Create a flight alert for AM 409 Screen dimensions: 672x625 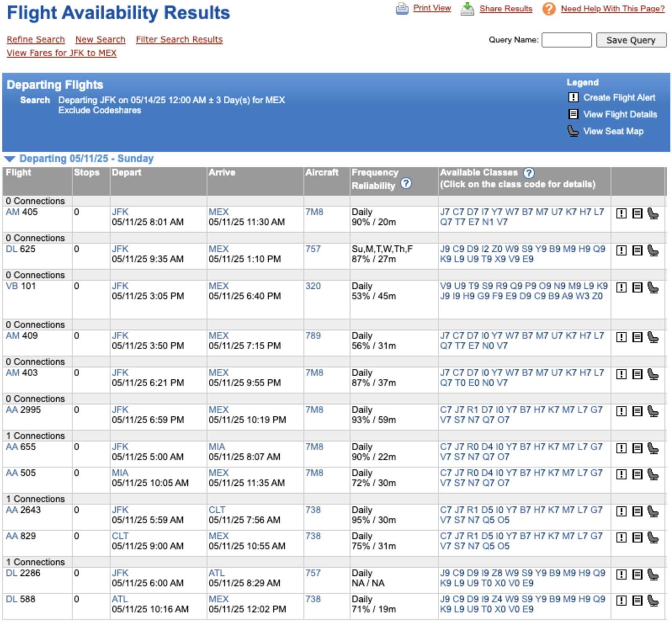pos(621,337)
